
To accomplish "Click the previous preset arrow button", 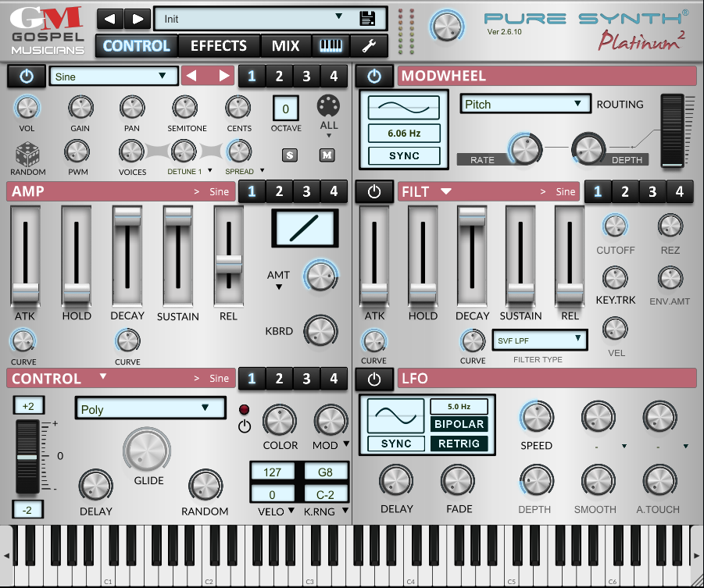I will pyautogui.click(x=110, y=19).
